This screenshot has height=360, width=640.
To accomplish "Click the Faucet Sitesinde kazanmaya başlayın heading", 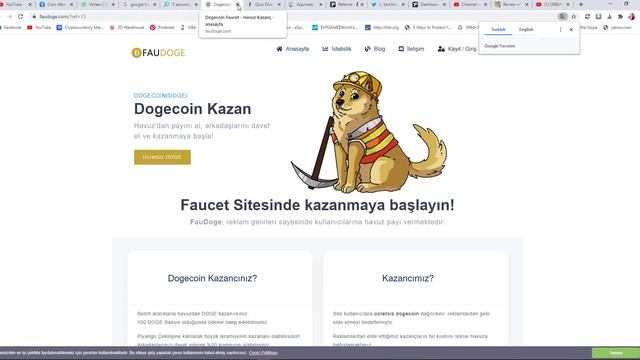I will tap(317, 205).
